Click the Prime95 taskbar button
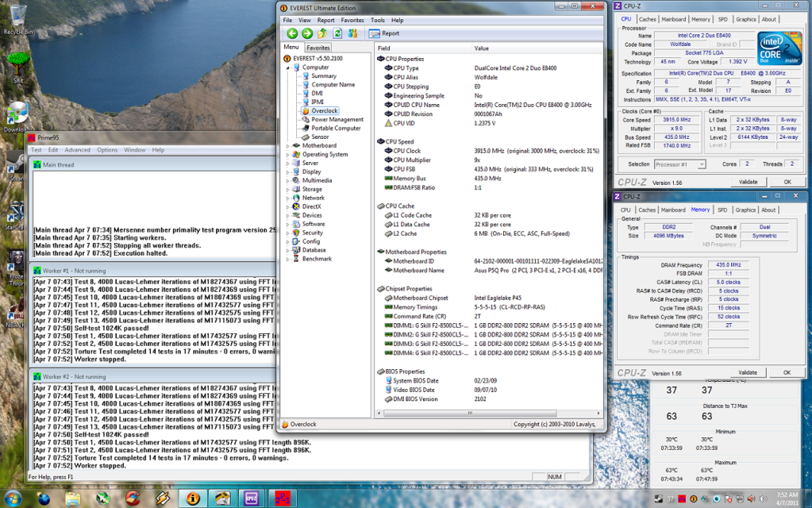Screen dimensions: 812x508 pos(283,498)
